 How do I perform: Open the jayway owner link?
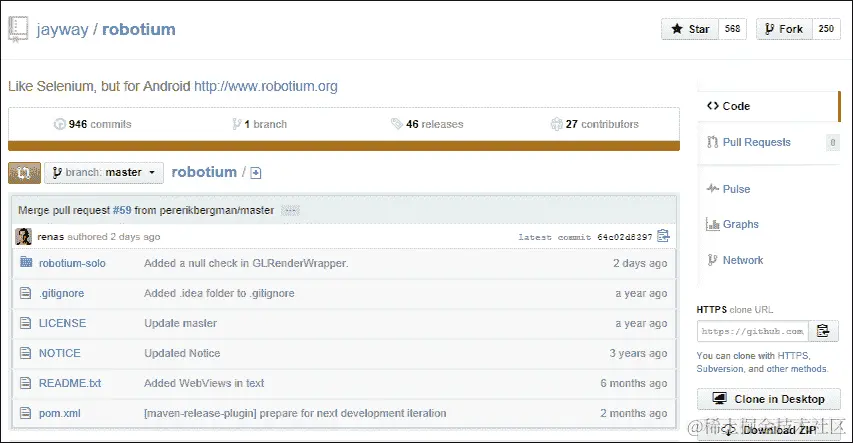(x=63, y=29)
